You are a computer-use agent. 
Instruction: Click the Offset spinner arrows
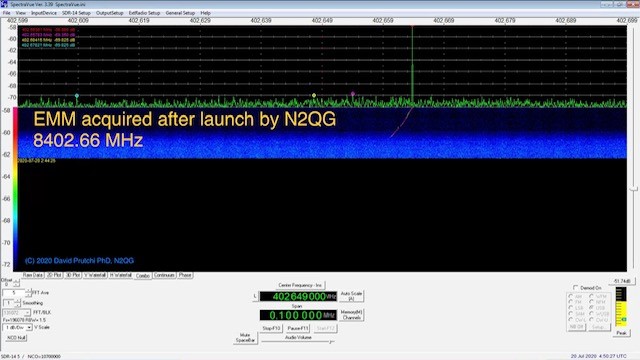pyautogui.click(x=16, y=283)
